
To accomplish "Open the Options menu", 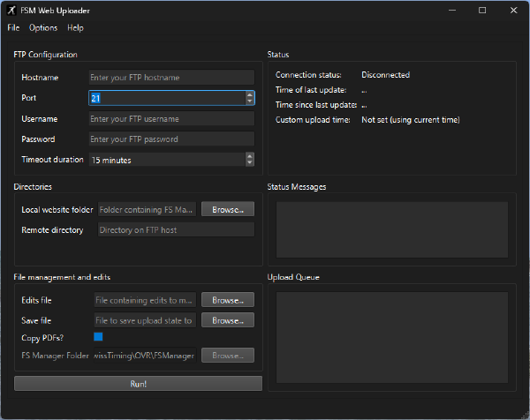I will (43, 28).
